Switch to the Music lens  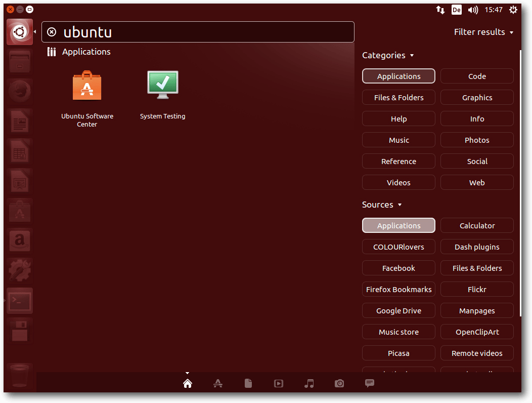[309, 383]
